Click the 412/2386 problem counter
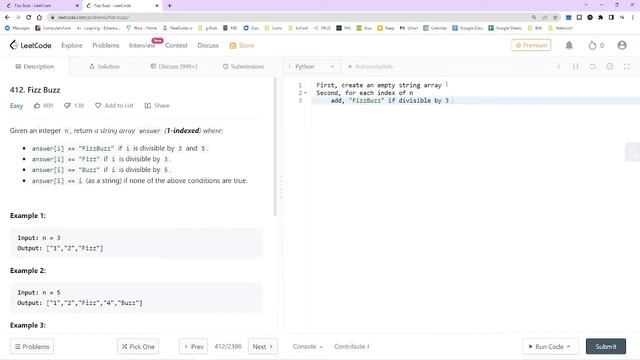Screen dimensions: 640x360 click(228, 347)
